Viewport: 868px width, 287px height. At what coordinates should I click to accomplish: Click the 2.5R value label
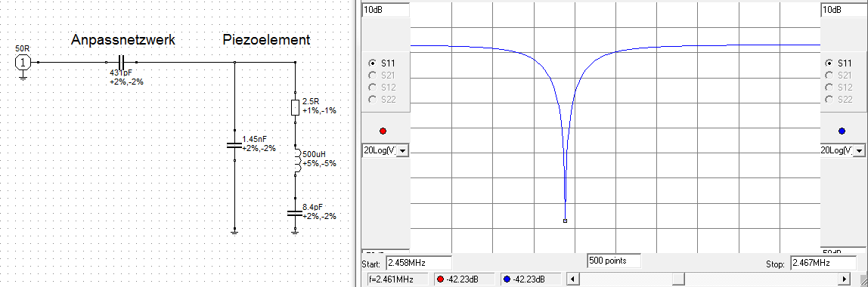pyautogui.click(x=310, y=102)
